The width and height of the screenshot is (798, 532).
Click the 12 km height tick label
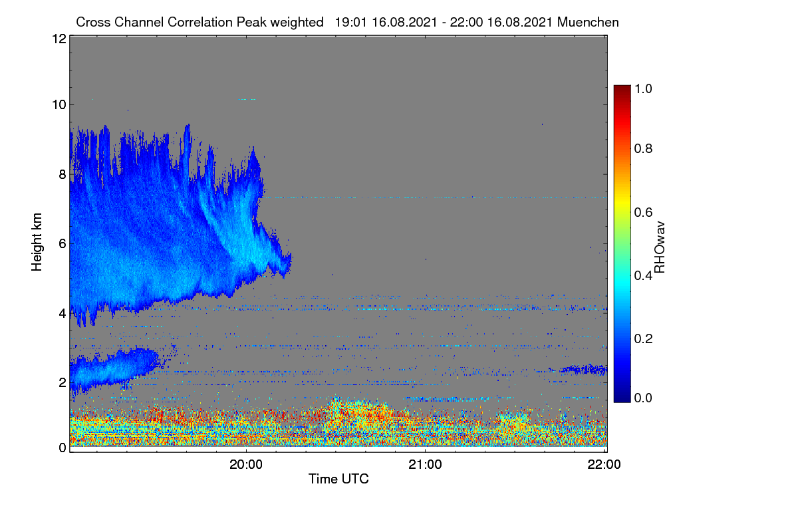pos(58,39)
